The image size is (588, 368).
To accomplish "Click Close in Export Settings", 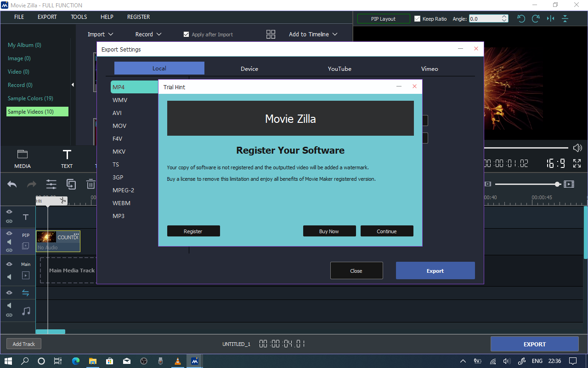I will point(356,270).
